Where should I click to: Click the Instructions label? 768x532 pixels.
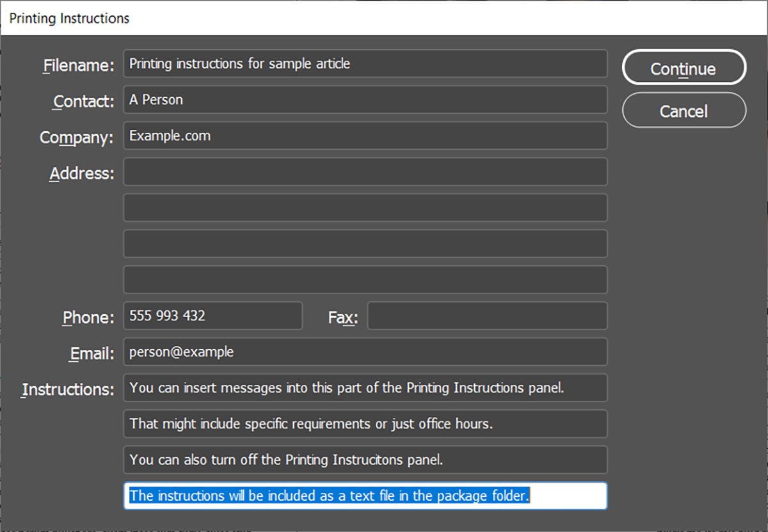68,389
